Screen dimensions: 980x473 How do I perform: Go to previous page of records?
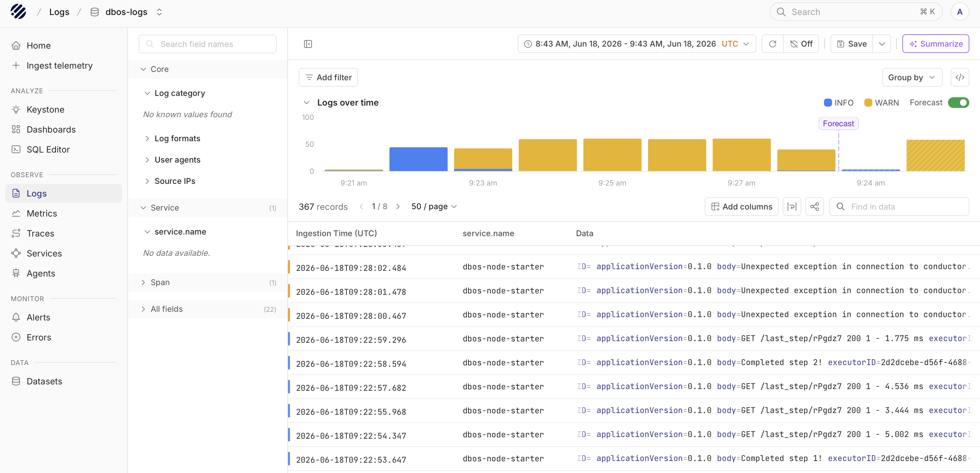click(x=361, y=207)
